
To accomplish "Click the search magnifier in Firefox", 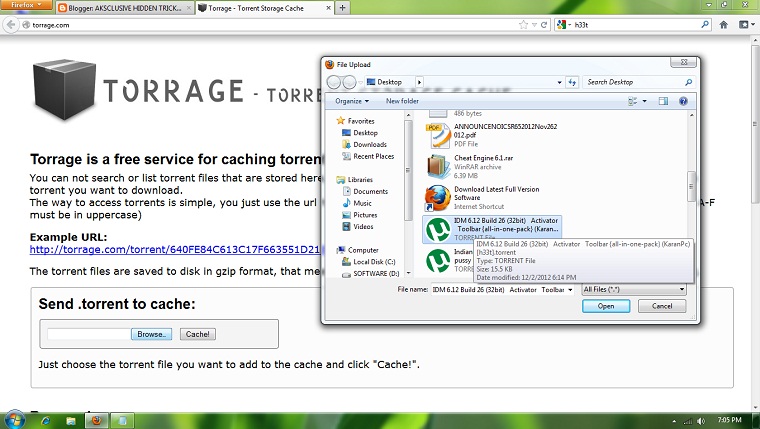I will click(705, 24).
